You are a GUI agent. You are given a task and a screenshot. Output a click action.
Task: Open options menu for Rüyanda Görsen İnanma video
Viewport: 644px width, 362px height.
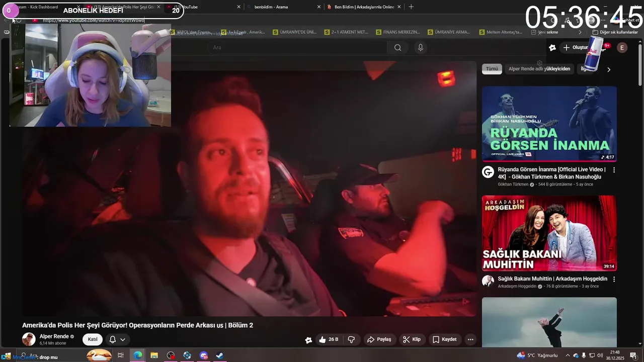click(614, 170)
